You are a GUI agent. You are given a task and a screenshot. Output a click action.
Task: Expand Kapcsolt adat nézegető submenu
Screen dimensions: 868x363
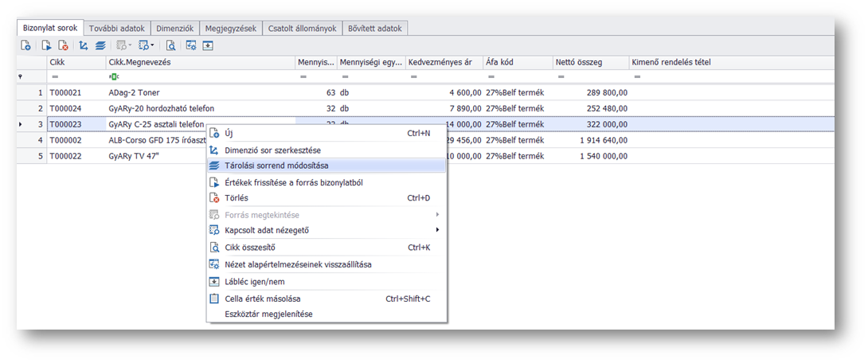[266, 230]
